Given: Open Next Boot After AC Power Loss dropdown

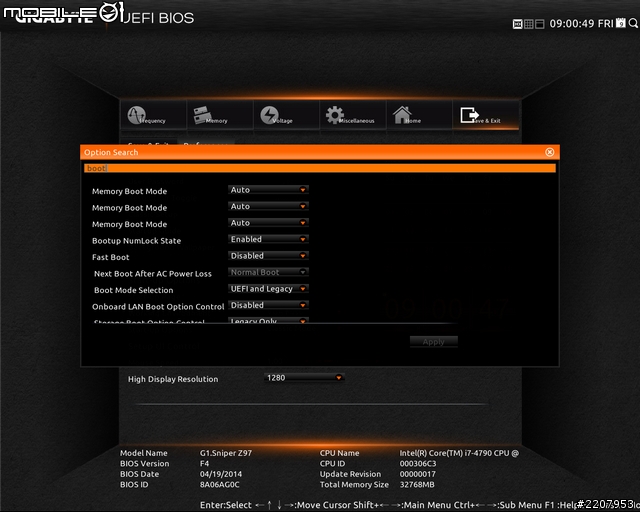Looking at the screenshot, I should [x=268, y=272].
